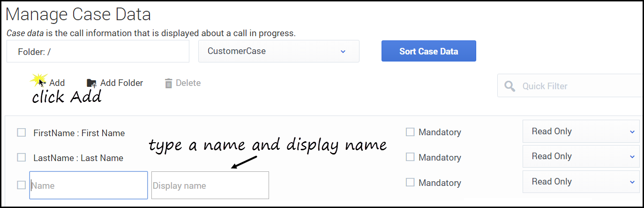644x208 pixels.
Task: Open Read Only dropdown on new row
Action: pyautogui.click(x=581, y=182)
